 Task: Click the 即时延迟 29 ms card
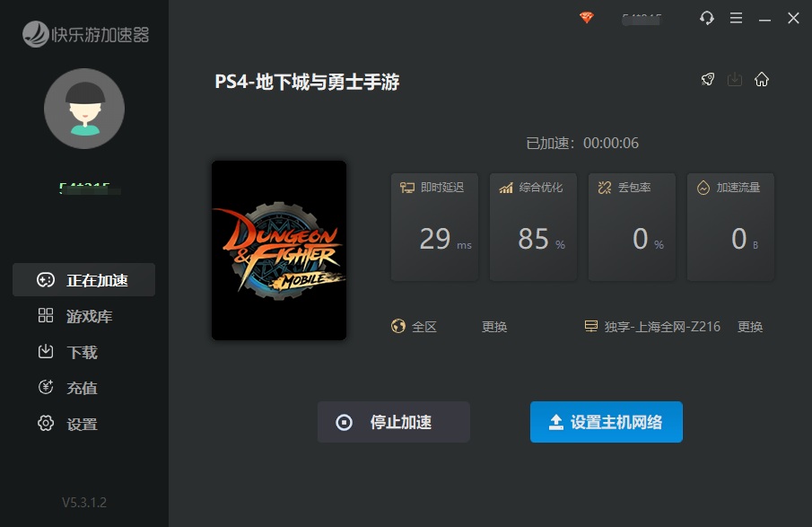point(434,227)
